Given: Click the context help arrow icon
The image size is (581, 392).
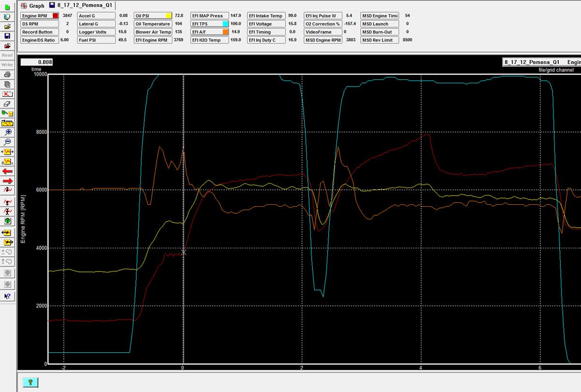Looking at the screenshot, I should coord(7,296).
